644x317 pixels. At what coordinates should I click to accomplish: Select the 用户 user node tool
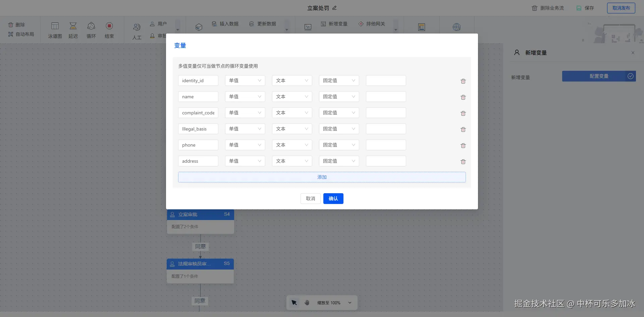158,24
